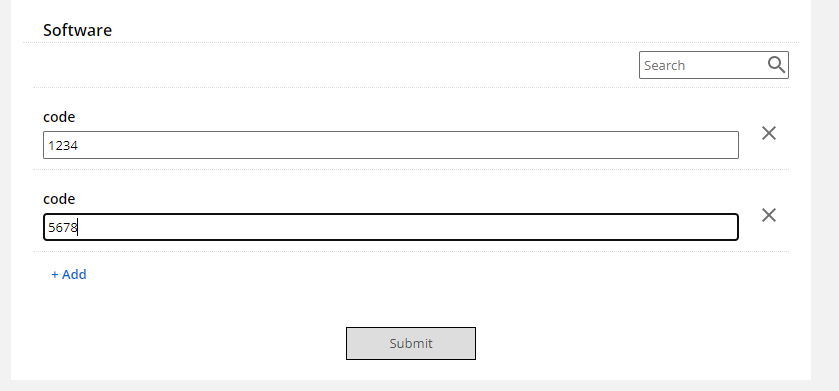Click the Search placeholder text
This screenshot has width=839, height=391.
(x=665, y=65)
